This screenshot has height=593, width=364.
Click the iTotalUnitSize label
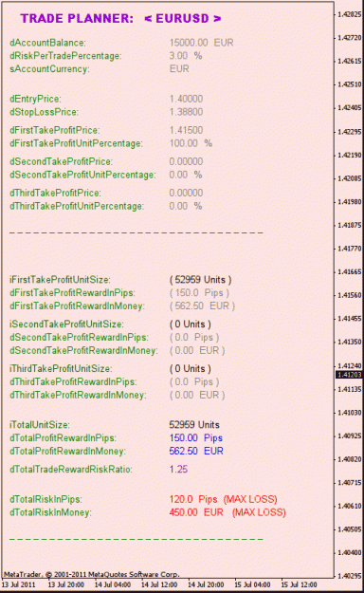tap(39, 425)
